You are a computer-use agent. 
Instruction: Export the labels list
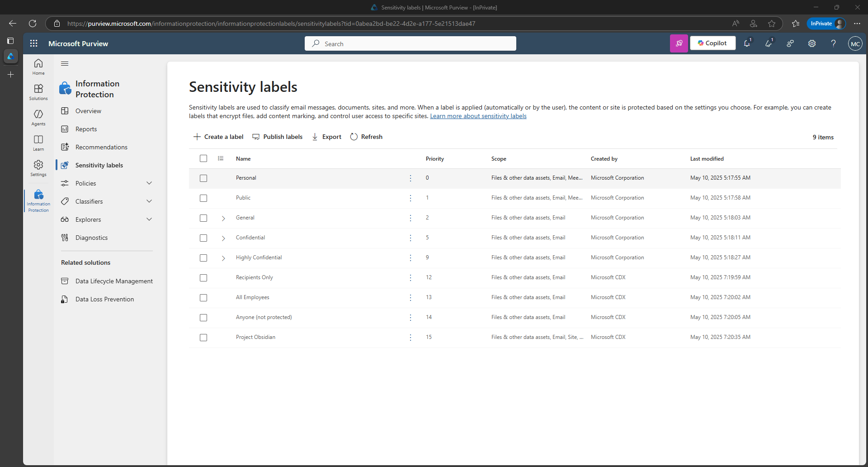pyautogui.click(x=326, y=137)
